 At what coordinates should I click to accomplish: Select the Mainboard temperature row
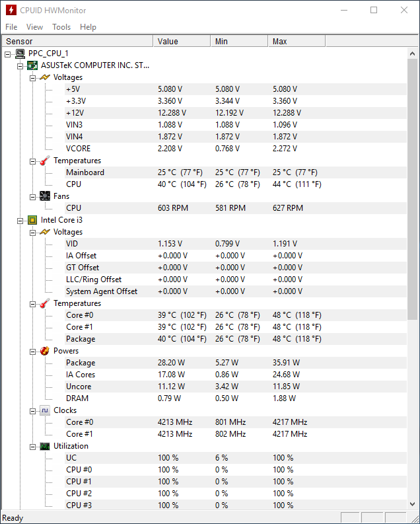click(x=236, y=172)
